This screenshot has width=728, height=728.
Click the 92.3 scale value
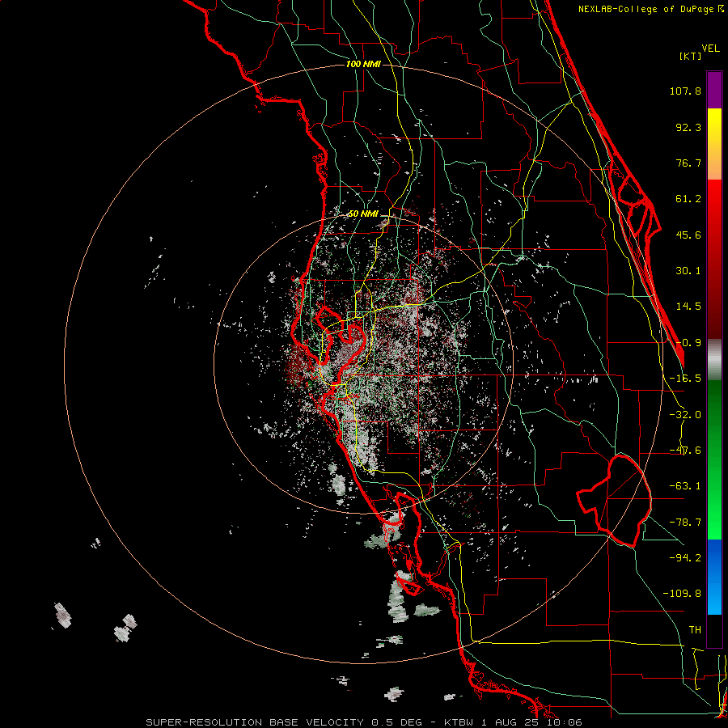[688, 127]
